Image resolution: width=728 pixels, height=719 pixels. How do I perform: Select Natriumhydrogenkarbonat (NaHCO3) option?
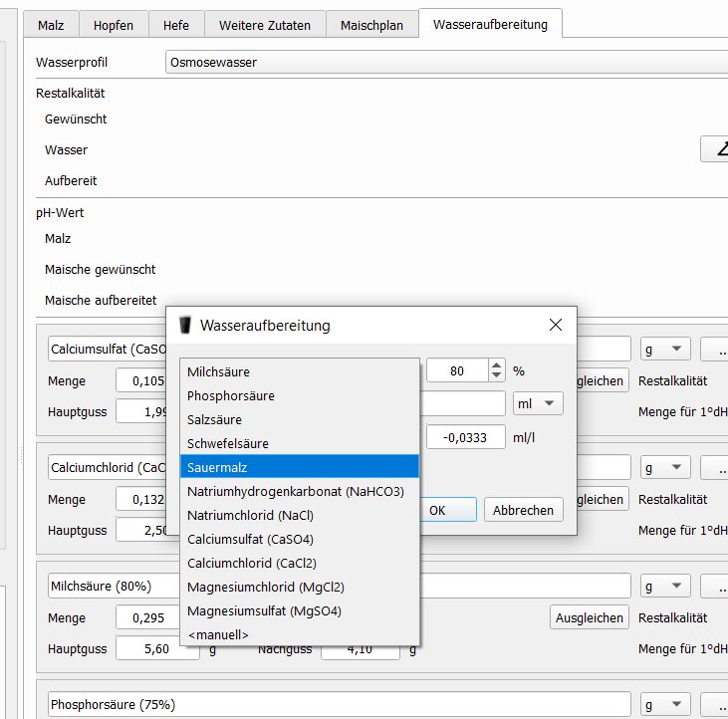click(299, 491)
